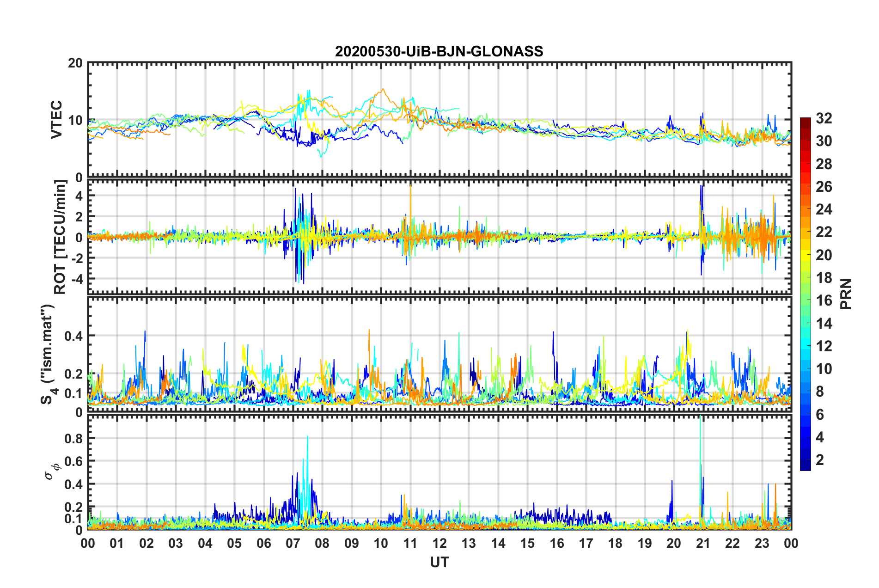Click the VTEC axis tick label 20

(75, 63)
